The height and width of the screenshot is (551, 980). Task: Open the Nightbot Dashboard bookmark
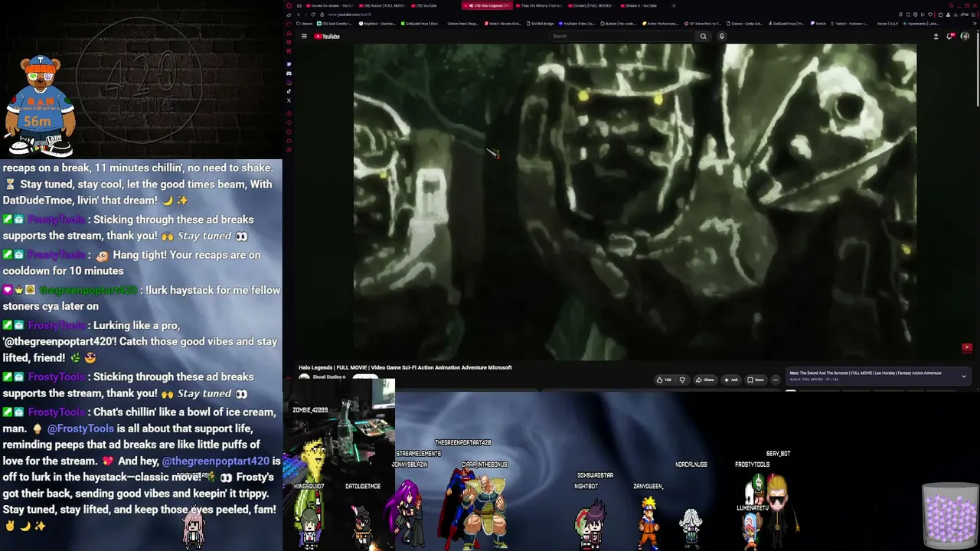tap(379, 24)
